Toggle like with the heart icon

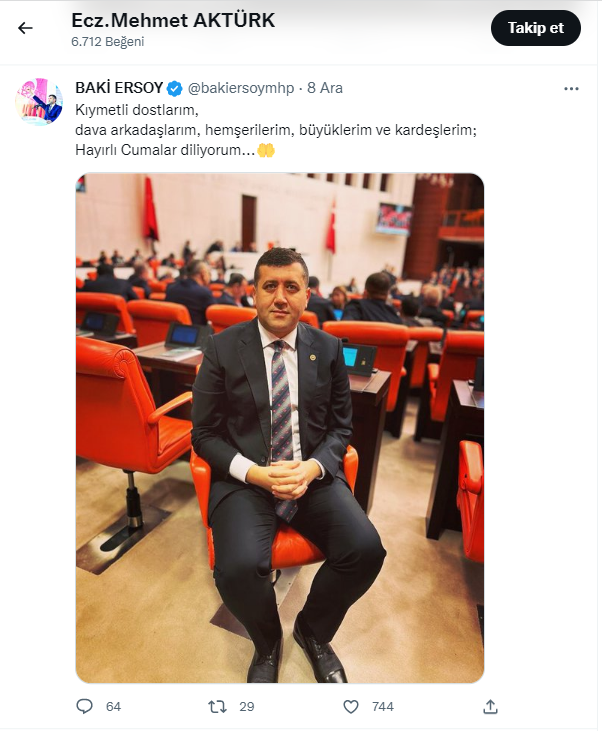351,707
